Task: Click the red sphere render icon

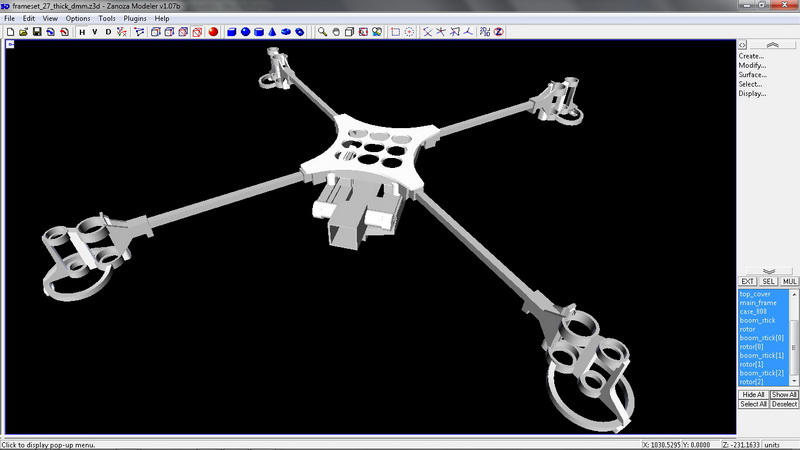Action: [213, 32]
